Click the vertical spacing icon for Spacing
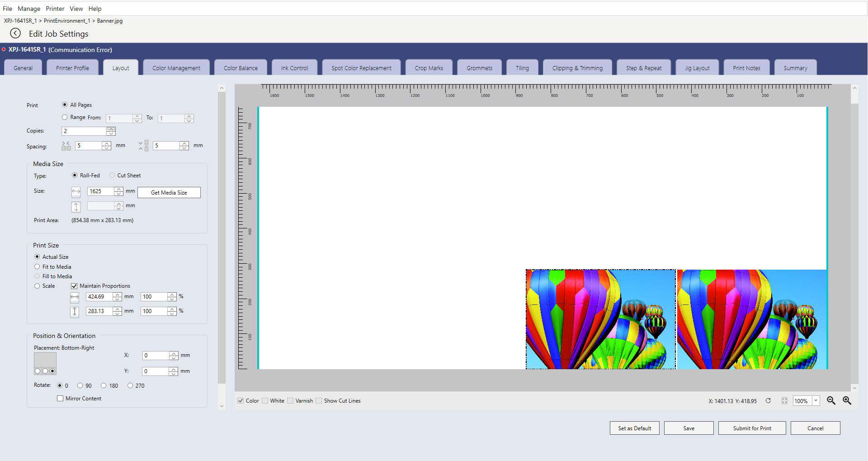Viewport: 868px width, 461px height. coord(143,146)
